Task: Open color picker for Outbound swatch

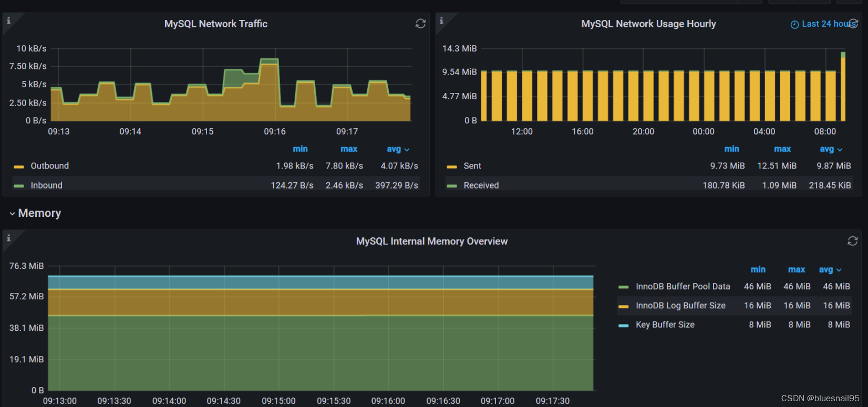Action: coord(19,166)
